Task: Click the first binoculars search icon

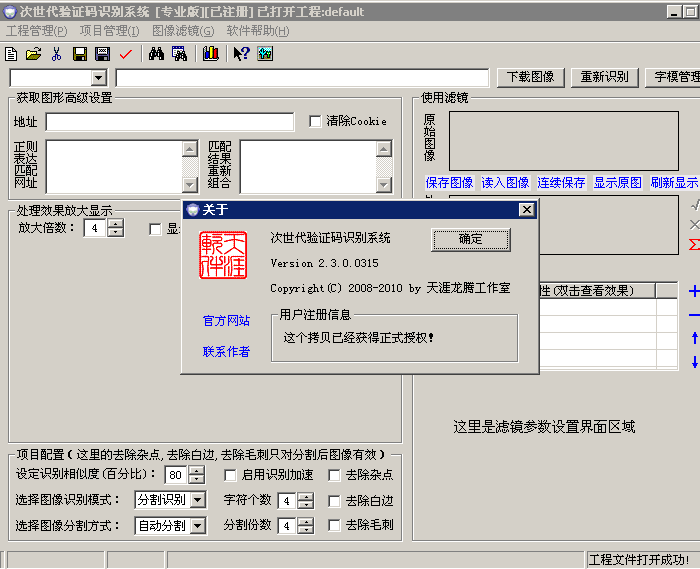Action: [156, 54]
